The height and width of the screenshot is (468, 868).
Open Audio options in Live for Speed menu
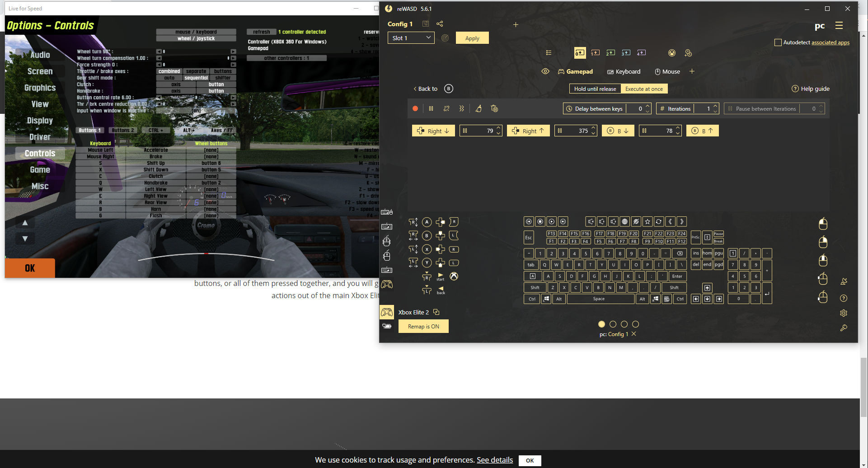click(x=40, y=55)
